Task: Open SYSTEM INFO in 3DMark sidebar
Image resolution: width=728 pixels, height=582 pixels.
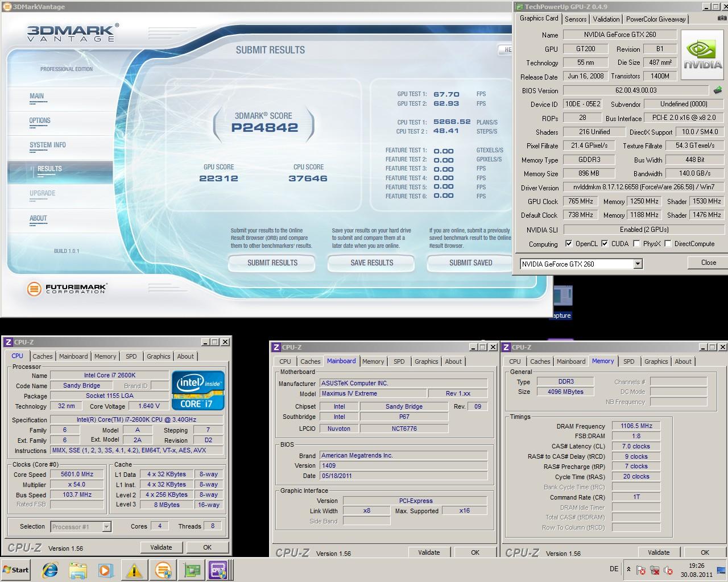Action: pyautogui.click(x=48, y=145)
